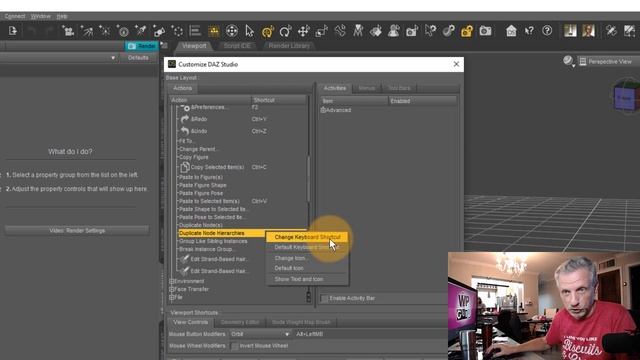Expand the Advanced item in Activities list
This screenshot has width=640, height=360.
pos(323,110)
